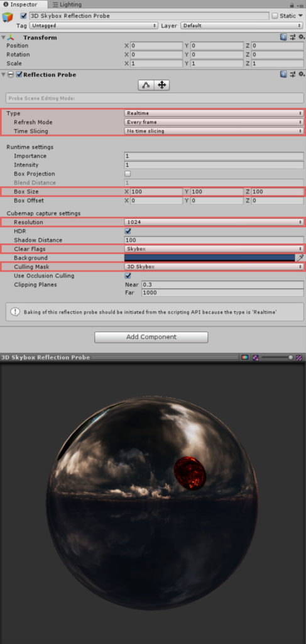306x644 pixels.
Task: Toggle preview RGB channel button
Action: (x=245, y=358)
